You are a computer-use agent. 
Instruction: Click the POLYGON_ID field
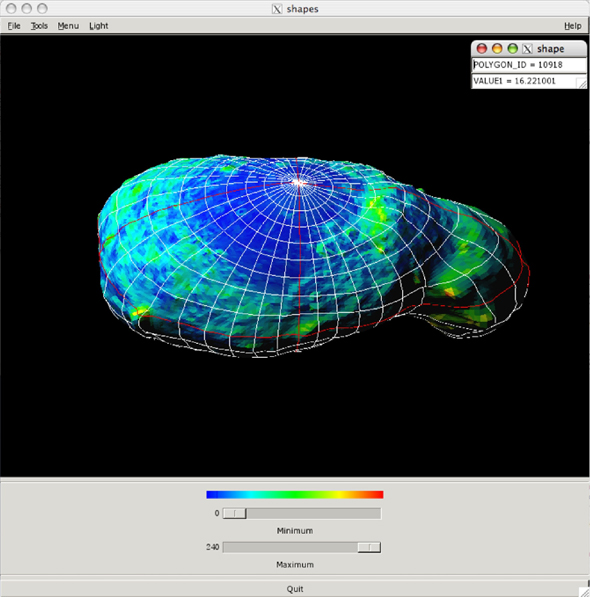click(x=529, y=65)
